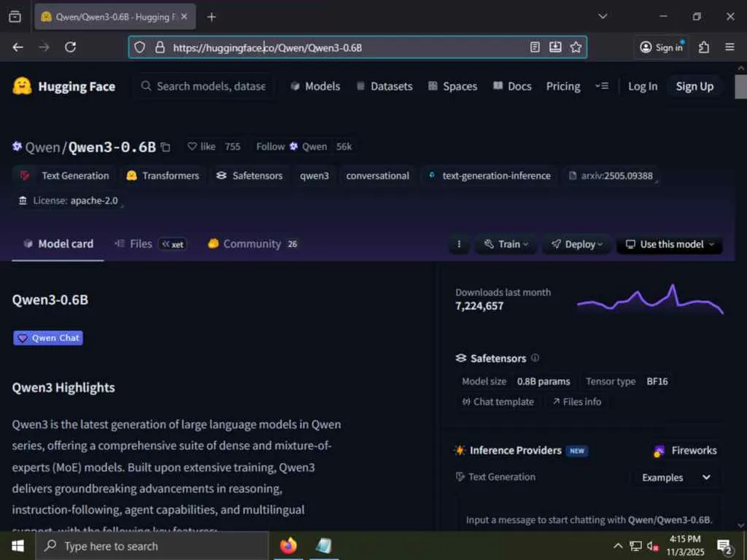
Task: Select the Transformers tag
Action: [x=163, y=176]
